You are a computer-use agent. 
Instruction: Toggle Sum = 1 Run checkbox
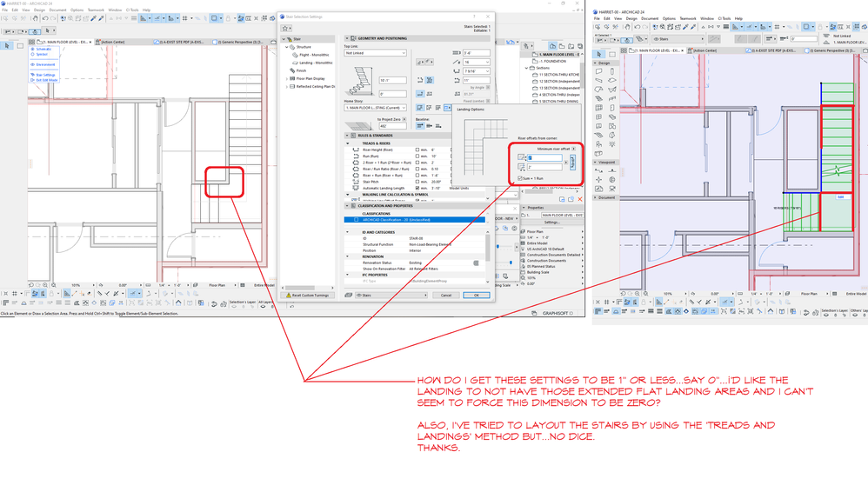point(520,178)
